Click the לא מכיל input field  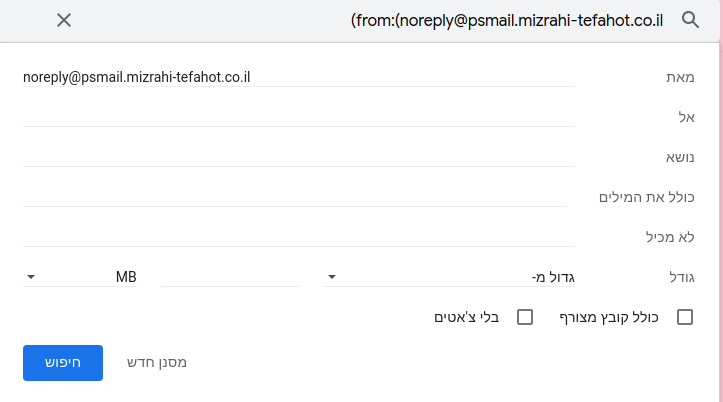tap(299, 237)
